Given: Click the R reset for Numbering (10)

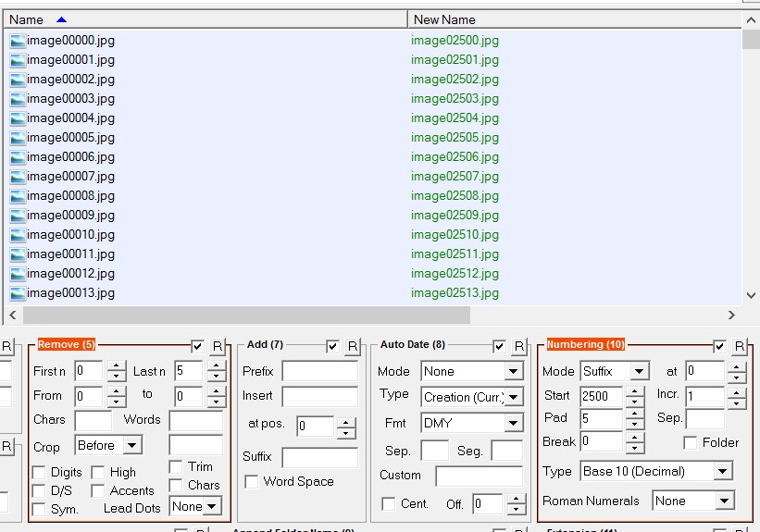Looking at the screenshot, I should 739,346.
